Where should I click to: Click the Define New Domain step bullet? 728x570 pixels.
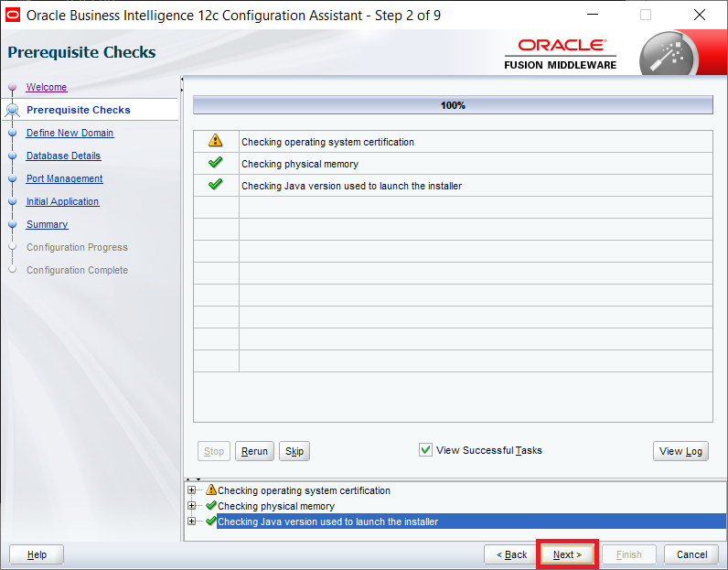click(x=13, y=133)
